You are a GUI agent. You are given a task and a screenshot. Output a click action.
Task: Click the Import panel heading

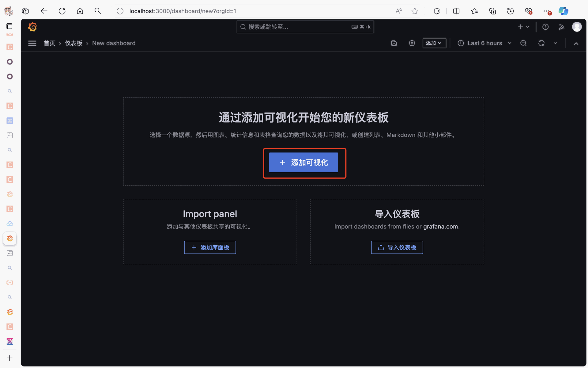(x=210, y=214)
